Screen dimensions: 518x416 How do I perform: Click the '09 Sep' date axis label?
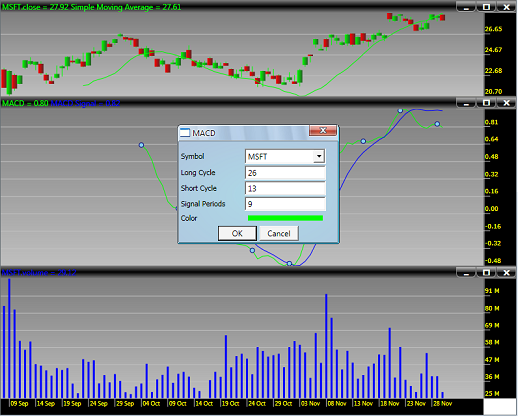19,404
